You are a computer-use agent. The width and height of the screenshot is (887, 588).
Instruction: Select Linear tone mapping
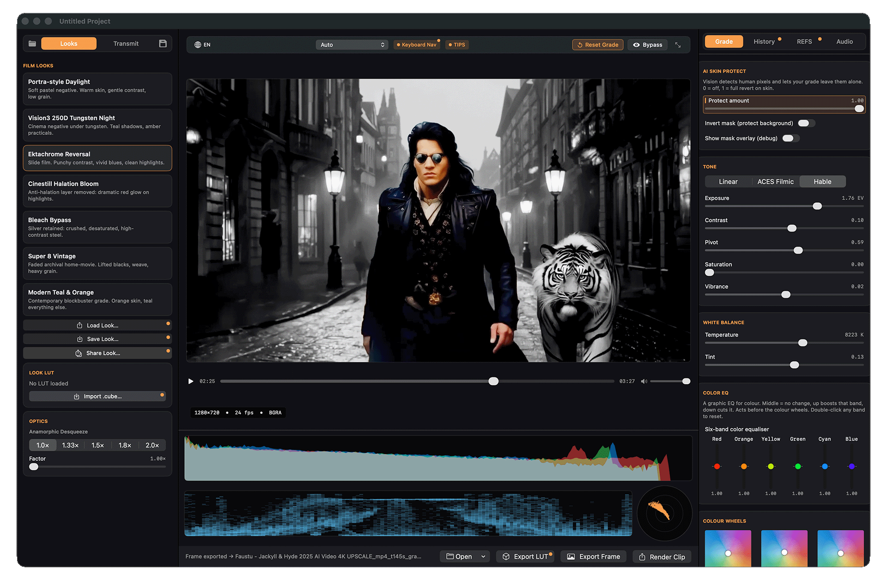click(728, 182)
